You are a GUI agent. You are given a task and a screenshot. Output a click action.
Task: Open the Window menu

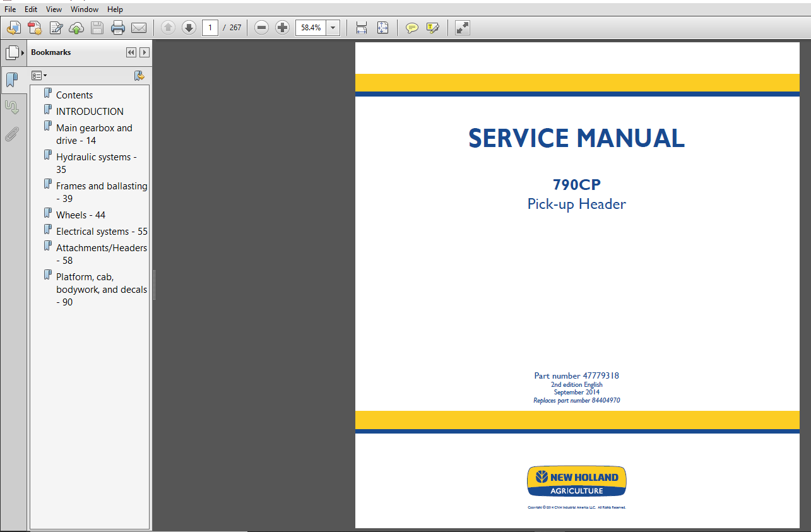[85, 9]
